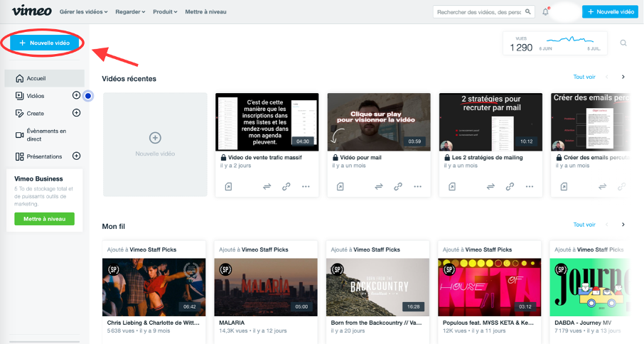This screenshot has width=644, height=344.
Task: Open the Gérer les vidéos dropdown menu
Action: click(83, 12)
